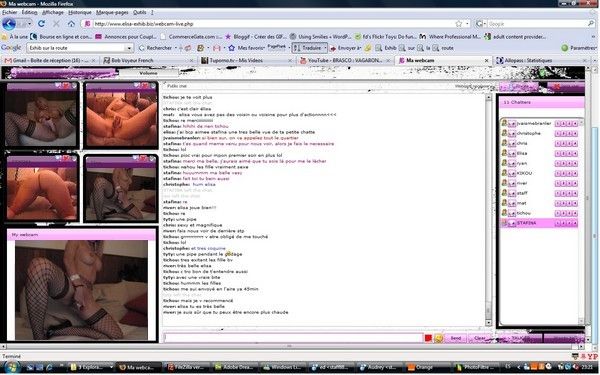The image size is (600, 375).
Task: Click into the chat message input field
Action: click(x=293, y=338)
